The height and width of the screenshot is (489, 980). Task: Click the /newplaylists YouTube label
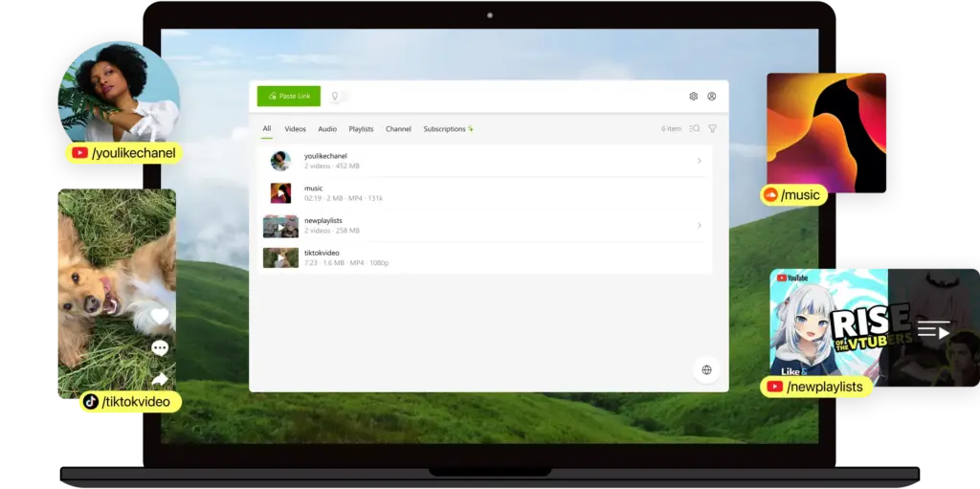(x=816, y=387)
